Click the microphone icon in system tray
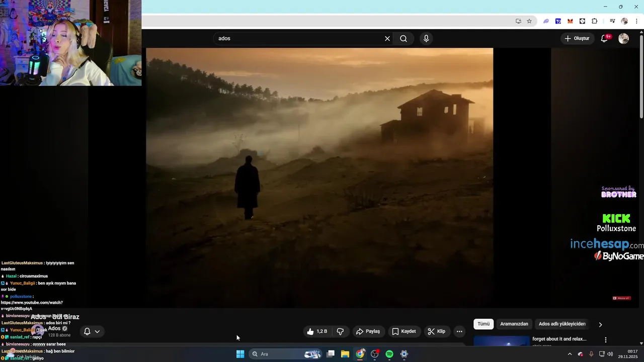 click(591, 354)
